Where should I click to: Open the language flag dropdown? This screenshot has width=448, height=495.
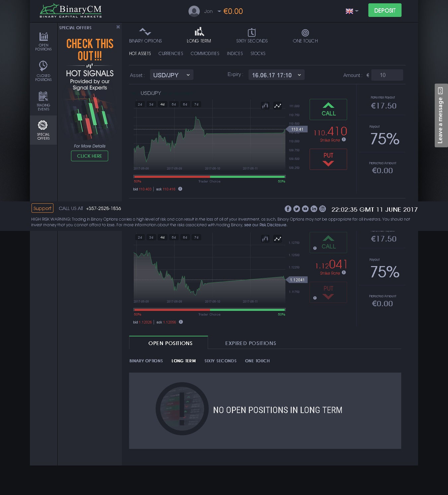tap(351, 11)
